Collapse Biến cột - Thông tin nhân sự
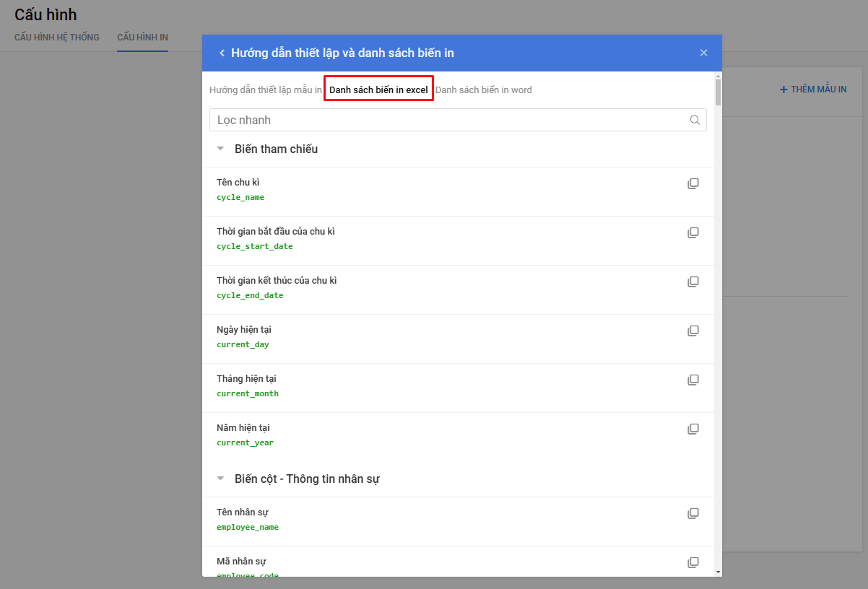 point(221,479)
